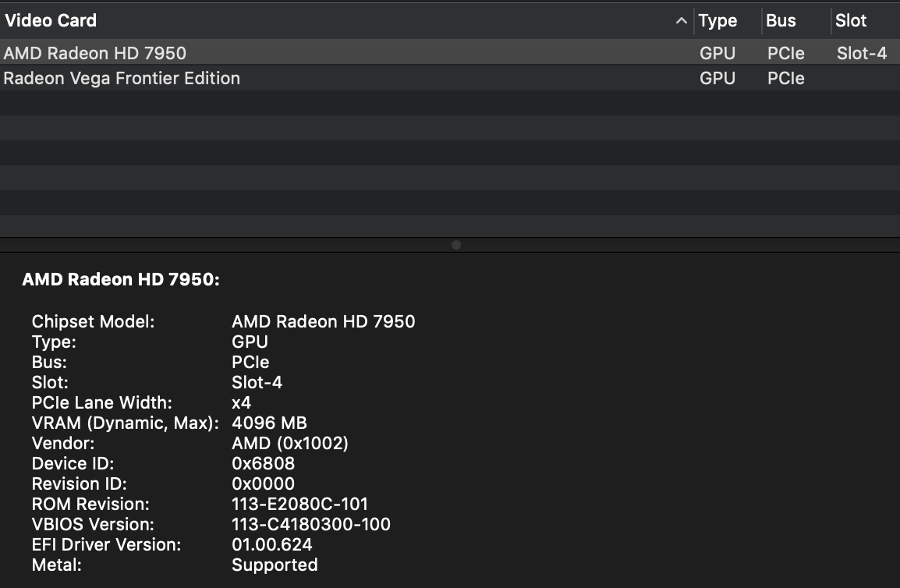
Task: Click the Type column header
Action: coord(718,21)
